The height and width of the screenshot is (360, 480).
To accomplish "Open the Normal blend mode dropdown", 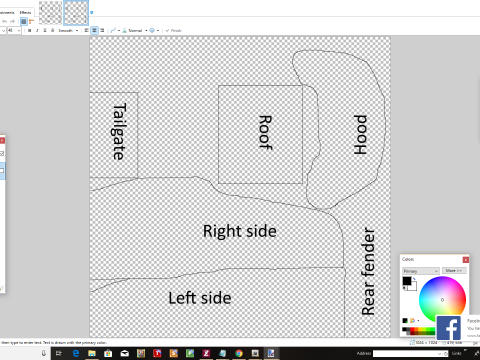I will pyautogui.click(x=138, y=30).
